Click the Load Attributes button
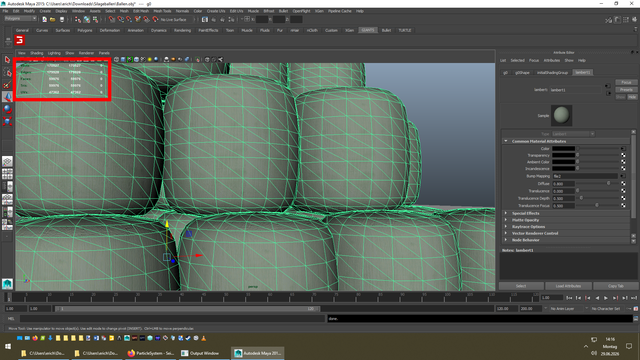This screenshot has height=360, width=640. click(x=568, y=286)
